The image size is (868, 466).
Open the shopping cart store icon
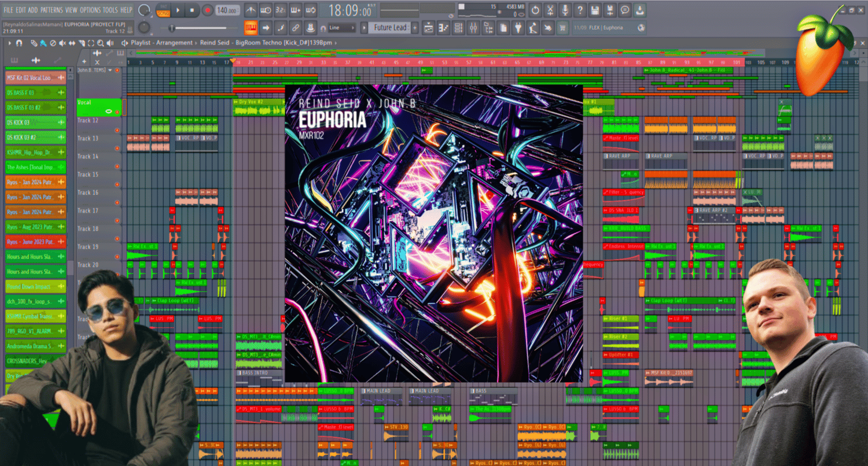click(562, 27)
